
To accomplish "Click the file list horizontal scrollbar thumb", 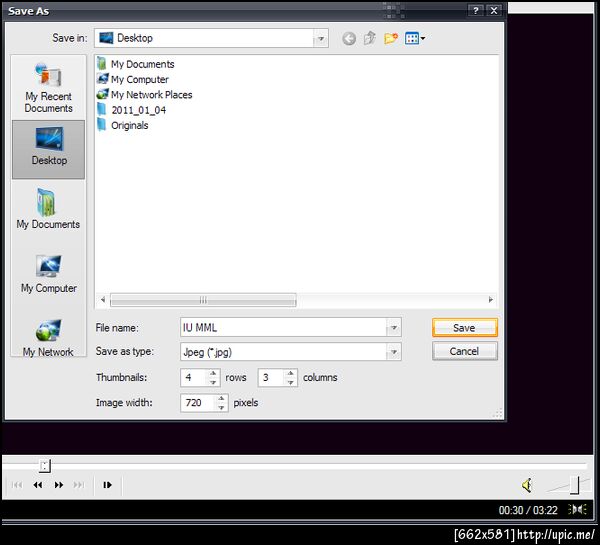I will (x=203, y=300).
